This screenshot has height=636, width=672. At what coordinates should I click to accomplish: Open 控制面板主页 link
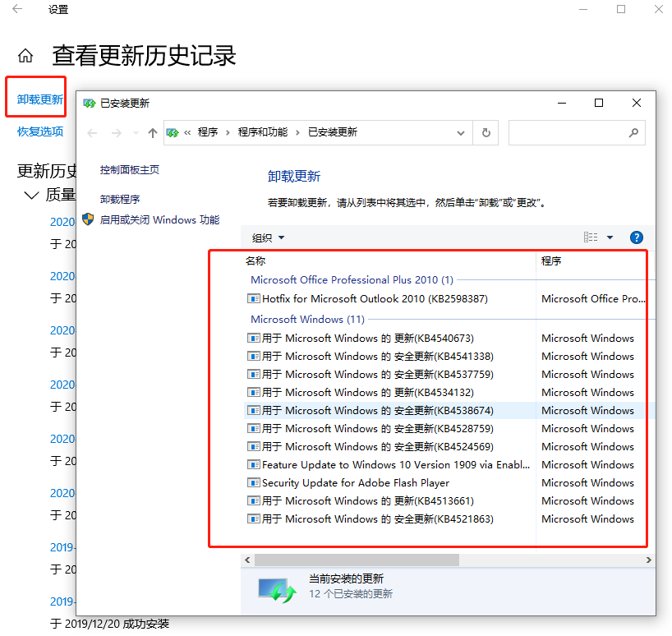click(x=130, y=170)
